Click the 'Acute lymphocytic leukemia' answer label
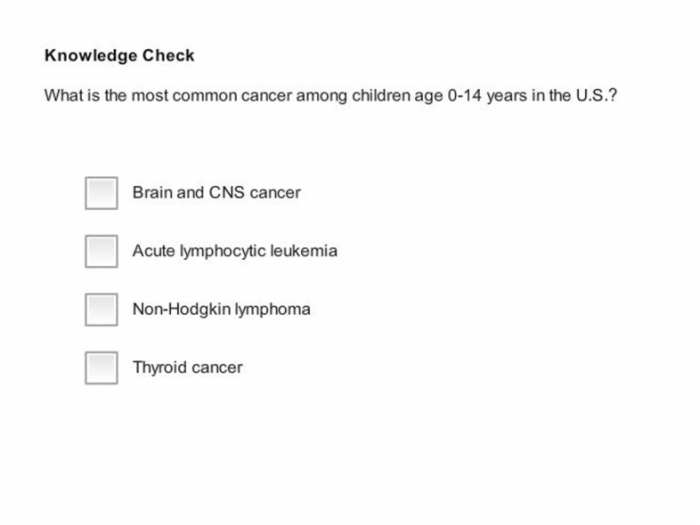Image resolution: width=700 pixels, height=525 pixels. (235, 251)
